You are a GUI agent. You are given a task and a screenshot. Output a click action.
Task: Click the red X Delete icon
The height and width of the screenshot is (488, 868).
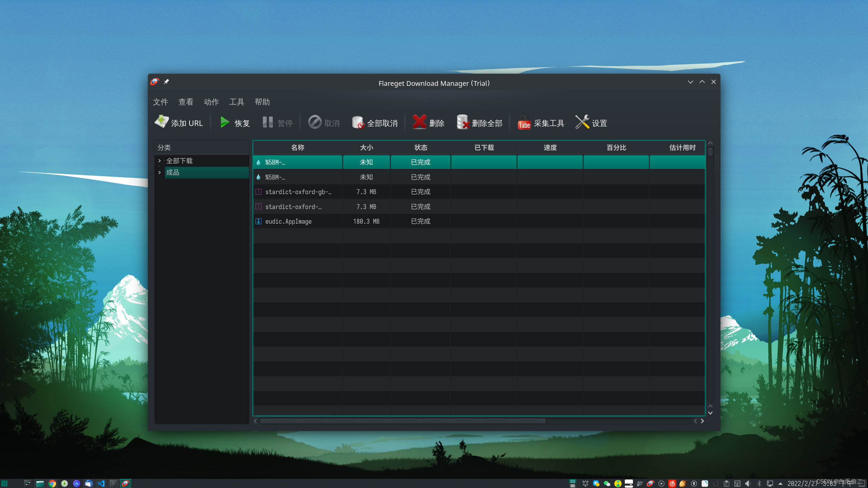[x=420, y=122]
